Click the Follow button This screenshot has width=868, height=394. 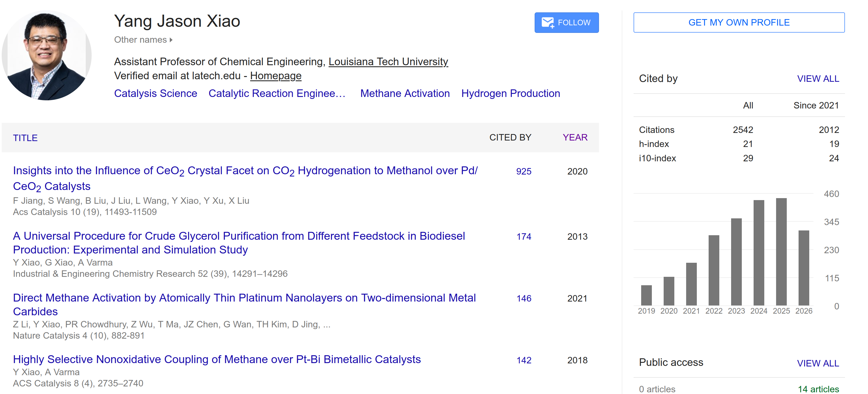coord(566,22)
